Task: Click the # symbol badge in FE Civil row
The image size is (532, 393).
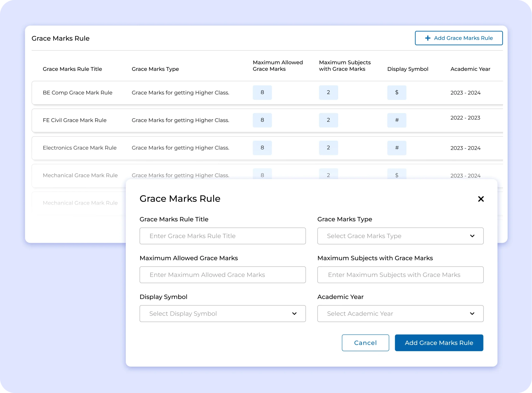Action: [397, 120]
